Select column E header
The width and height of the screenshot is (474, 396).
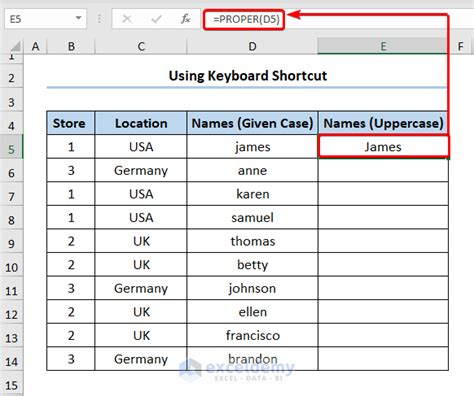pyautogui.click(x=383, y=46)
